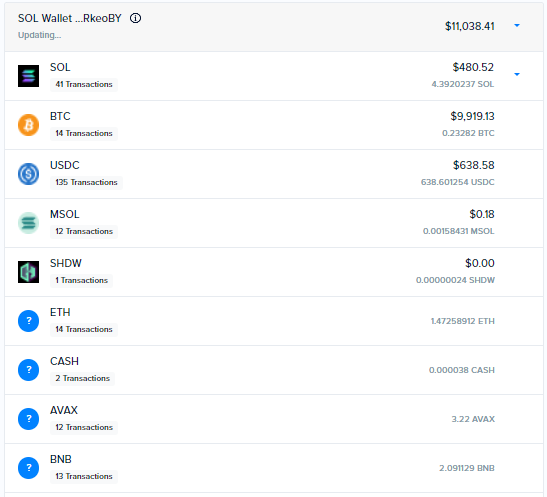Viewport: 547px width, 497px height.
Task: Open the 14 Transactions badge for BTC
Action: tap(84, 134)
